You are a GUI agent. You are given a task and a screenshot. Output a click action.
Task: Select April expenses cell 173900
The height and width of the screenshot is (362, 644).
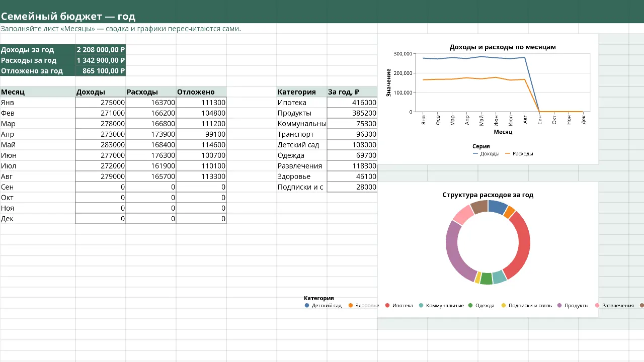coord(151,134)
